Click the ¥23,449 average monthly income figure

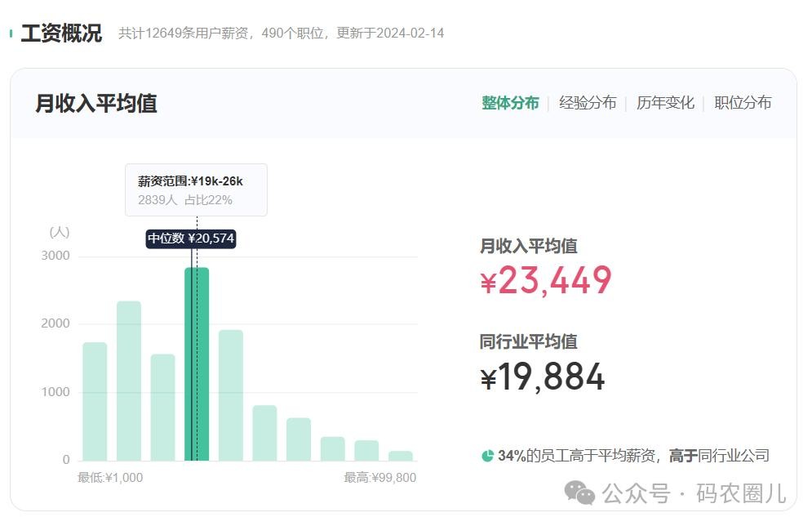point(546,281)
